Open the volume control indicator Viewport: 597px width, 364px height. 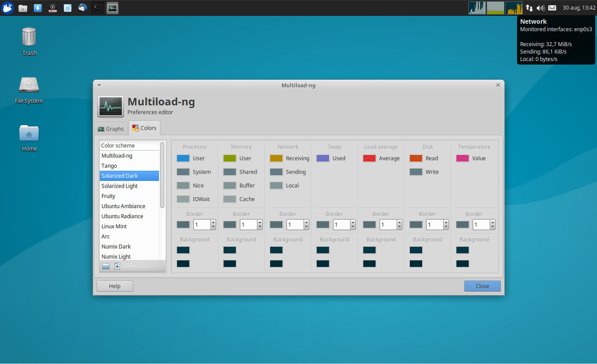click(541, 8)
